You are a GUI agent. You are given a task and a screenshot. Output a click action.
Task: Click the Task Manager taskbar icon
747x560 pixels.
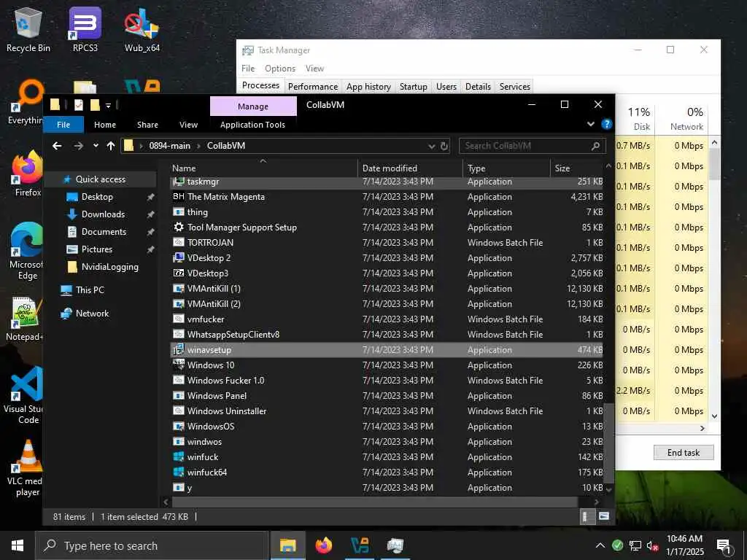coord(395,545)
